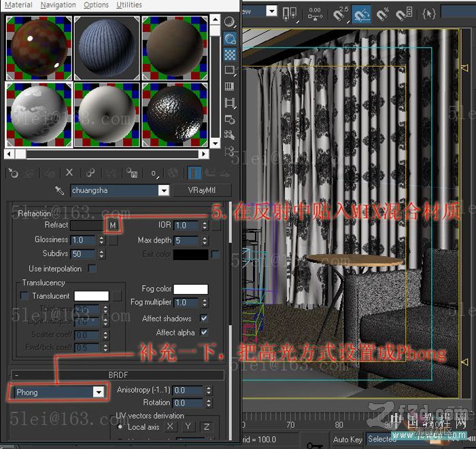Click the Make Preview filmstrip icon
This screenshot has height=449, width=476.
coord(230,103)
